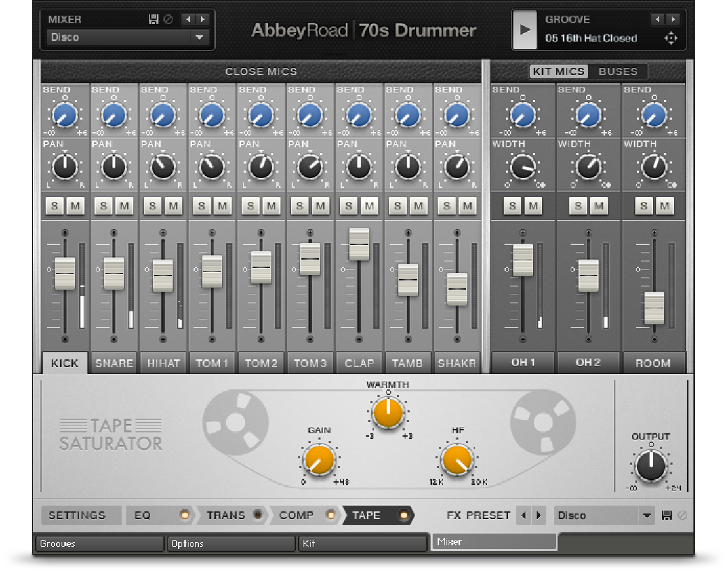Select the TAPE effect section
Screen dimensions: 728x577
coord(367,515)
